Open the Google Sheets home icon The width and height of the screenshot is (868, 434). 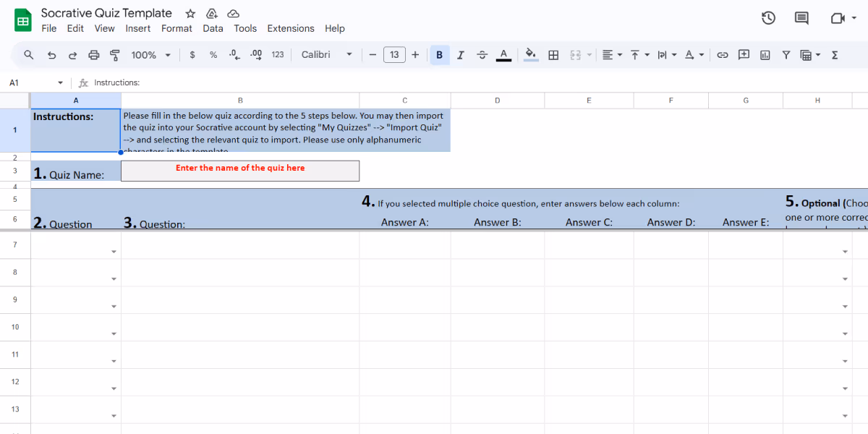coord(23,21)
